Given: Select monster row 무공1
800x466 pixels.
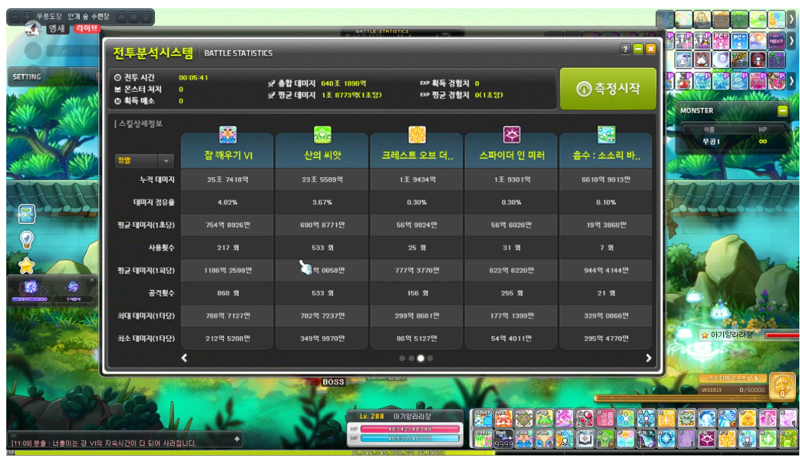Looking at the screenshot, I should (x=734, y=141).
